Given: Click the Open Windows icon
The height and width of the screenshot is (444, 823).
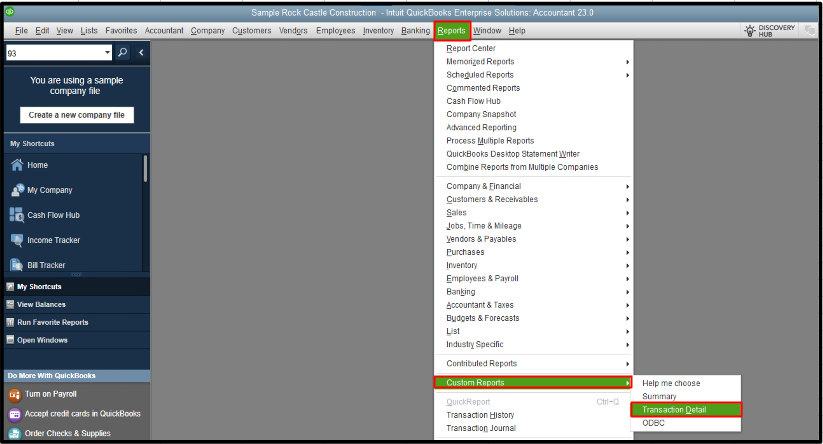Looking at the screenshot, I should click(10, 340).
